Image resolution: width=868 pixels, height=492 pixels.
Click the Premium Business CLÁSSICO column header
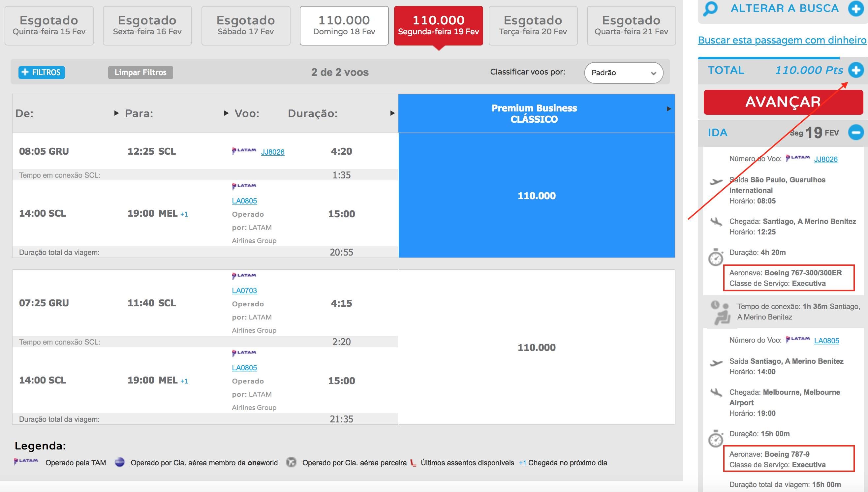pos(537,113)
